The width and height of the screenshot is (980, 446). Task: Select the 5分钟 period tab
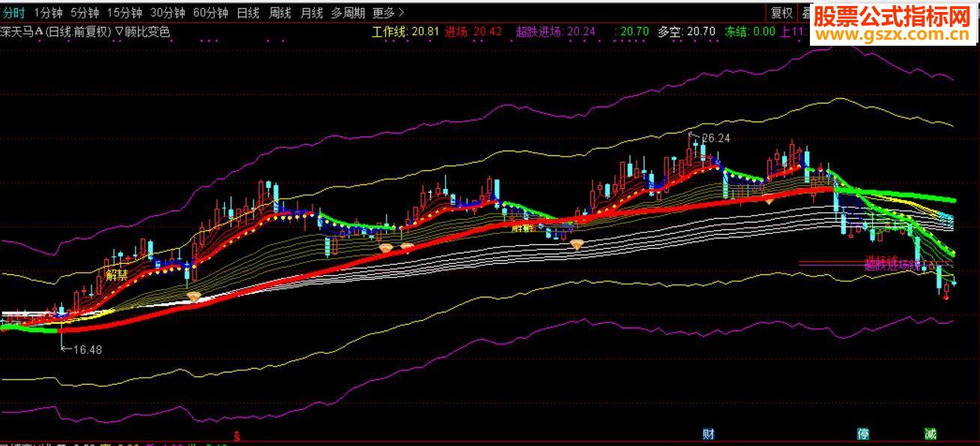click(x=85, y=13)
